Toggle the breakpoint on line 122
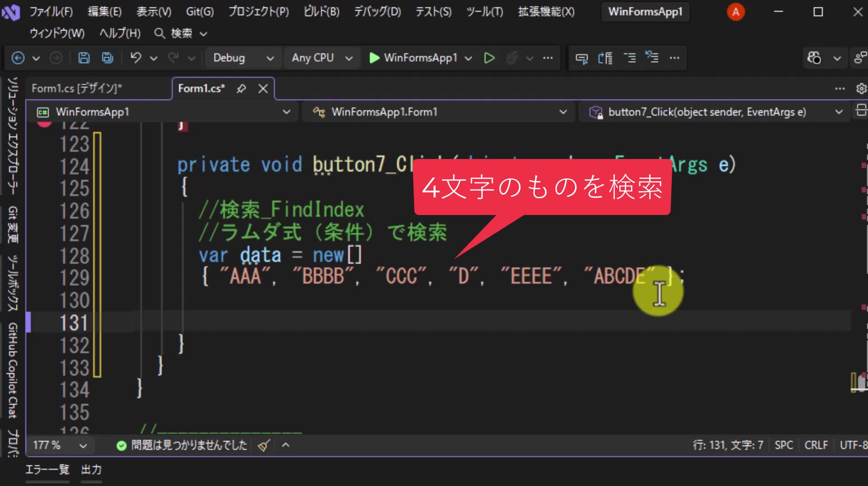The width and height of the screenshot is (868, 486). pyautogui.click(x=44, y=123)
